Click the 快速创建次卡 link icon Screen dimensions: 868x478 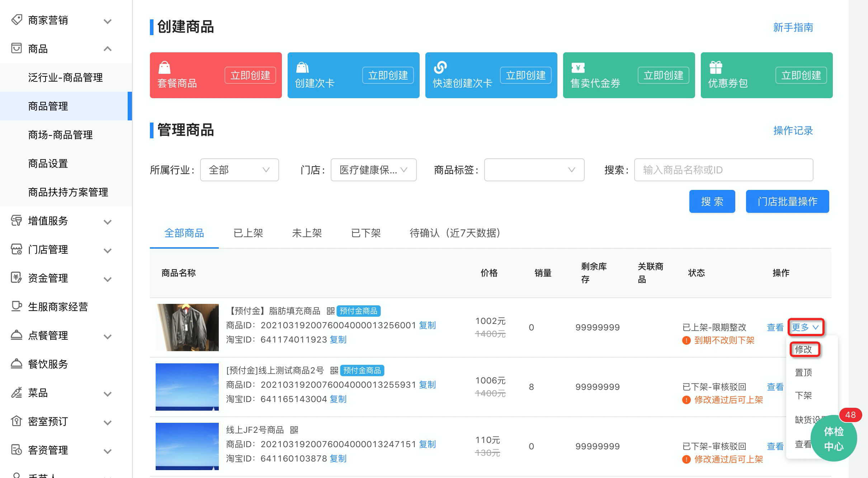point(440,67)
